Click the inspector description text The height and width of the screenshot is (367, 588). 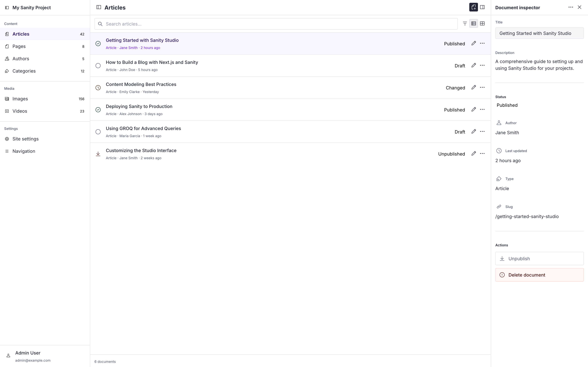(x=539, y=65)
